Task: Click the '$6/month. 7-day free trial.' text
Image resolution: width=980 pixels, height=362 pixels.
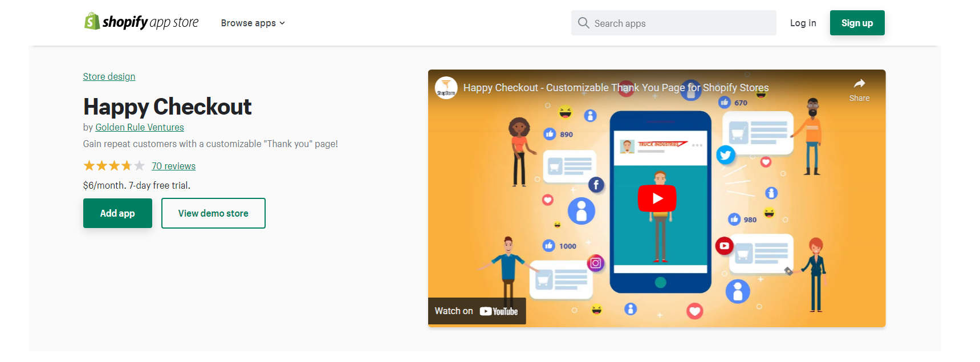Action: 137,185
